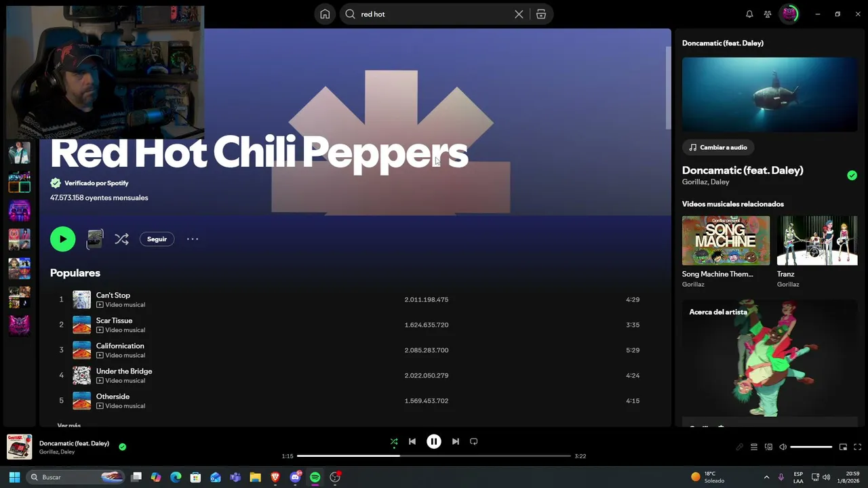
Task: Open the purple boombox playlist in the sidebar
Action: click(x=19, y=210)
